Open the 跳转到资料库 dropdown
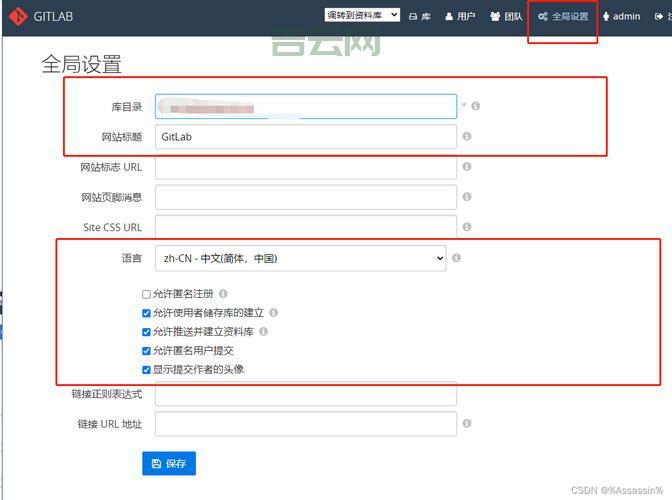The image size is (672, 500). coord(362,15)
